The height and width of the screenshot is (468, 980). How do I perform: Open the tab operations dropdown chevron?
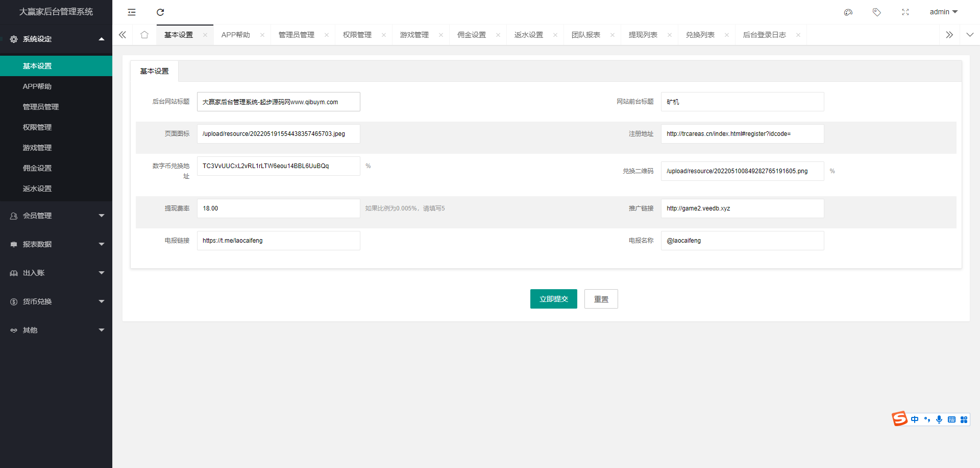coord(970,35)
